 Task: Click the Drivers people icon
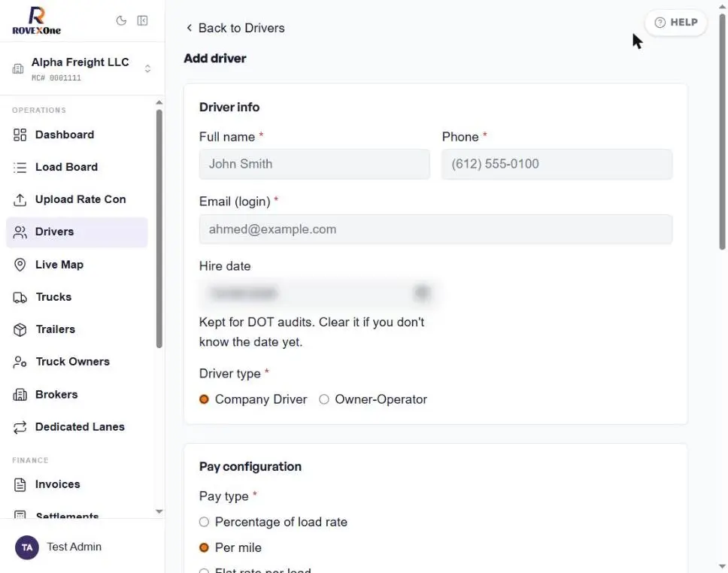coord(20,232)
